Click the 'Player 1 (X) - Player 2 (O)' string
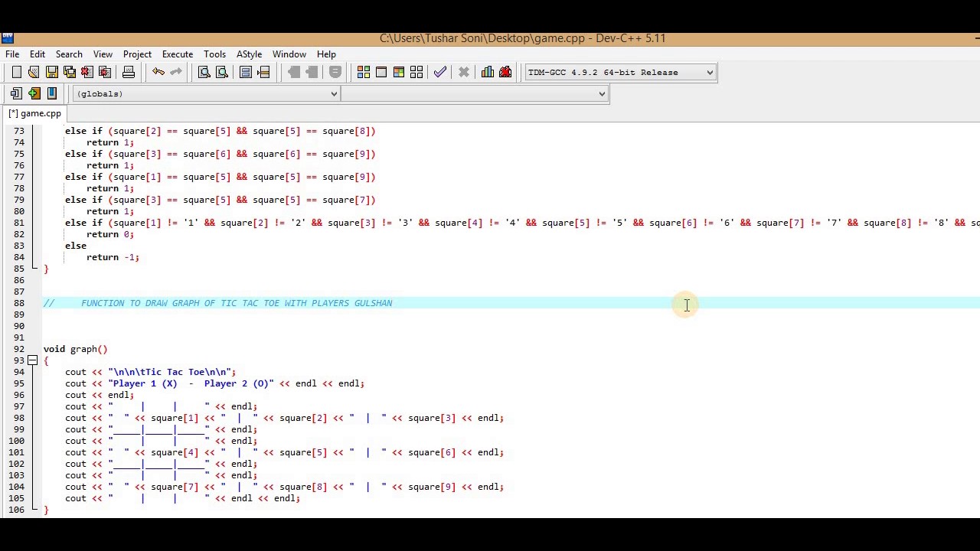Viewport: 980px width, 551px height. click(x=191, y=383)
